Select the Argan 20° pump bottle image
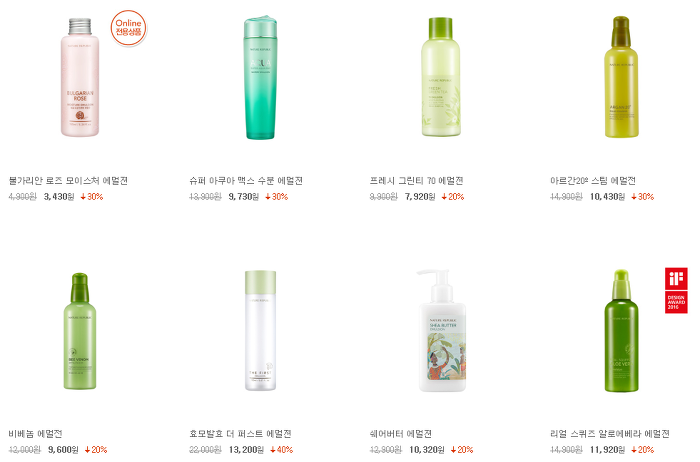This screenshot has width=700, height=462. tap(621, 77)
